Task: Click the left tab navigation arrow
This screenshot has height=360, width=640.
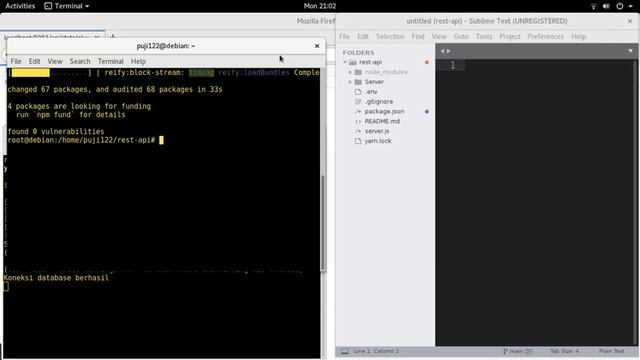Action: 442,51
